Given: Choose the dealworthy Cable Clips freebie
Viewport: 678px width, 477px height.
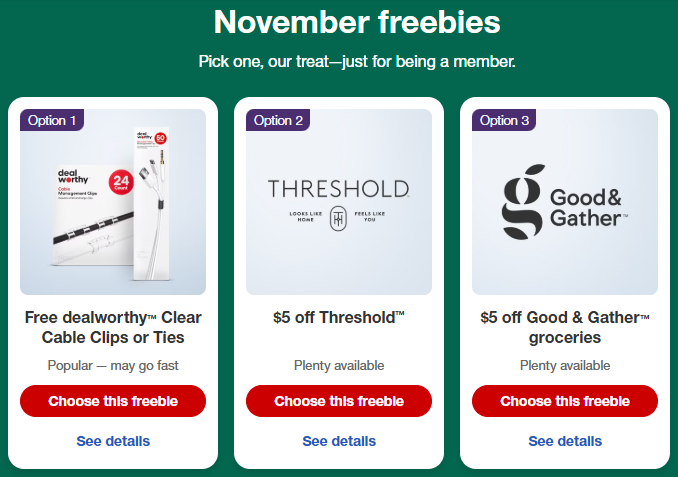Looking at the screenshot, I should pos(113,401).
